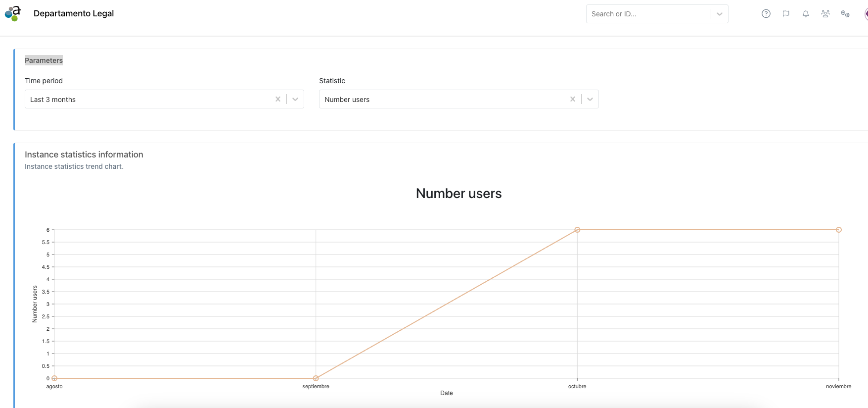Click the noviembre data point on chart

pos(838,230)
